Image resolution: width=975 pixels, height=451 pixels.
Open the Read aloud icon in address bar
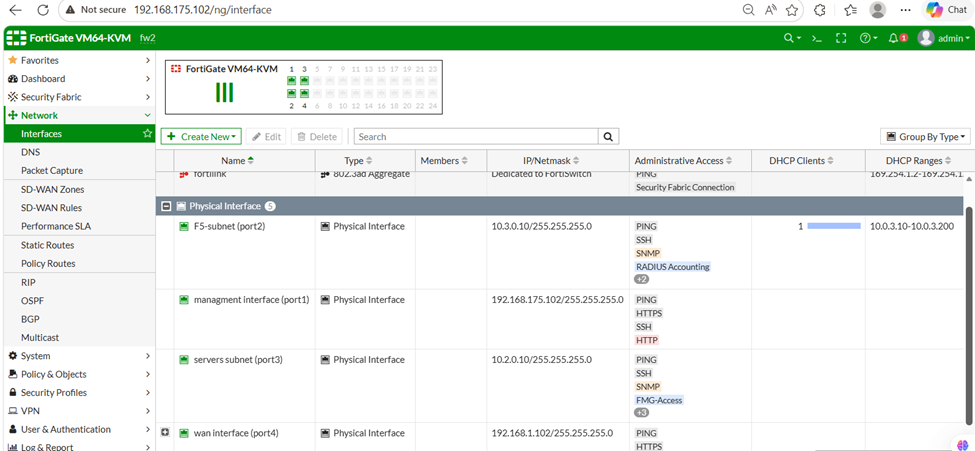click(770, 10)
